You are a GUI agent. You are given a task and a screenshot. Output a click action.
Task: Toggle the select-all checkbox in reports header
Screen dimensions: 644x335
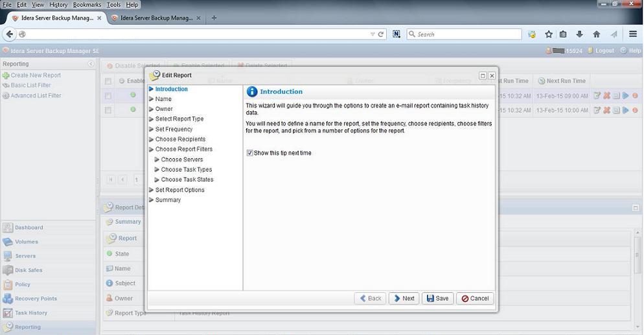click(108, 81)
